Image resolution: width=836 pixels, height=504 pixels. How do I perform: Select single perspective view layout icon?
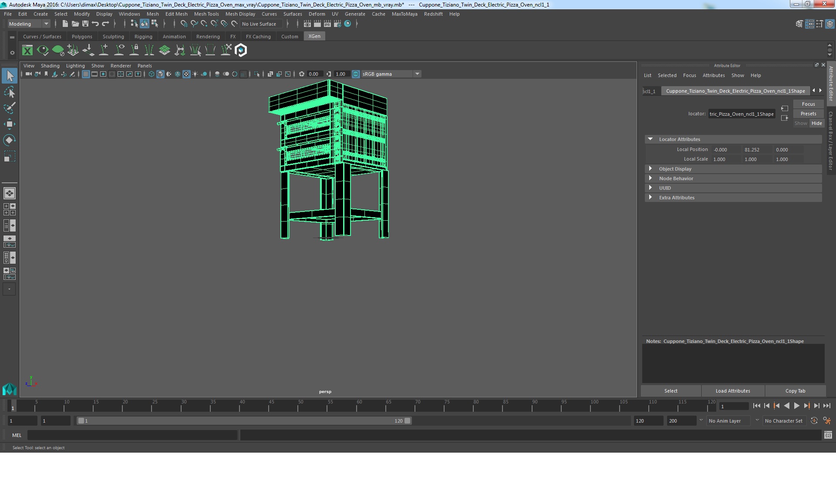click(9, 193)
